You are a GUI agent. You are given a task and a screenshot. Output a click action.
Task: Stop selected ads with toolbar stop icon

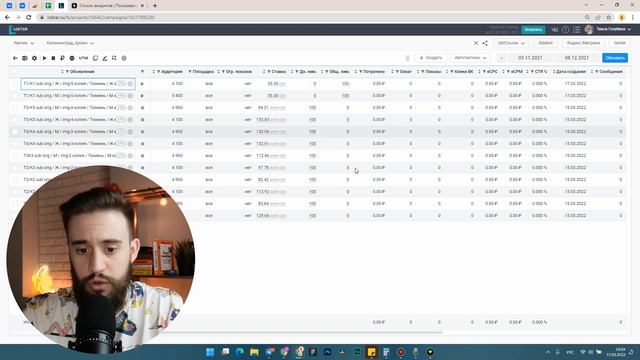pos(53,58)
